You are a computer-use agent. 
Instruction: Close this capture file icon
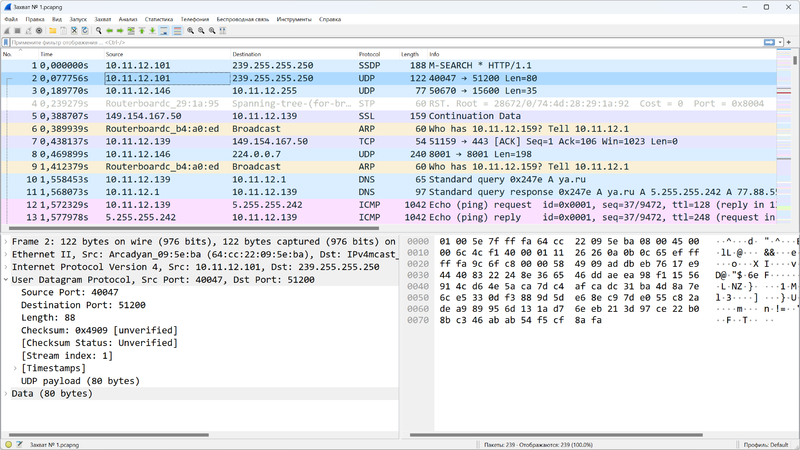(x=74, y=31)
